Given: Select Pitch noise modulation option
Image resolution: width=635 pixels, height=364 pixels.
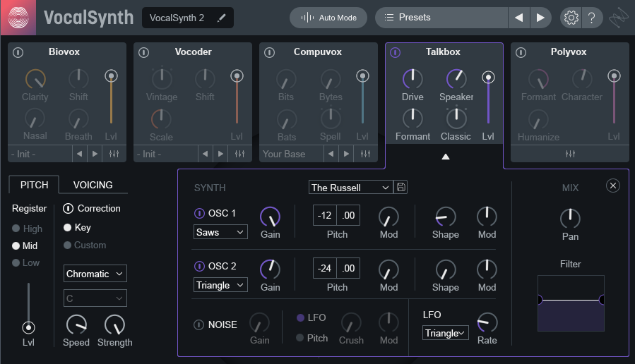Looking at the screenshot, I should (300, 338).
